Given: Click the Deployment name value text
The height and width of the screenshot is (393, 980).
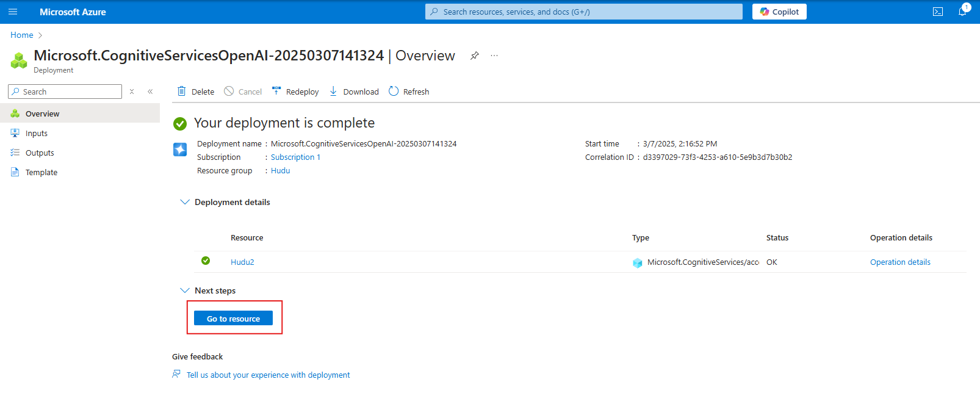Looking at the screenshot, I should pos(364,144).
